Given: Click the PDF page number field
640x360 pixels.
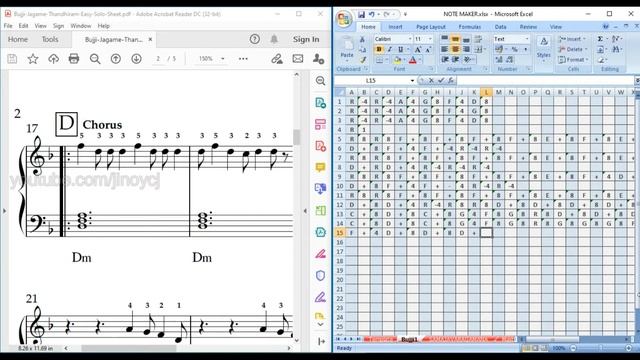Looking at the screenshot, I should (158, 59).
